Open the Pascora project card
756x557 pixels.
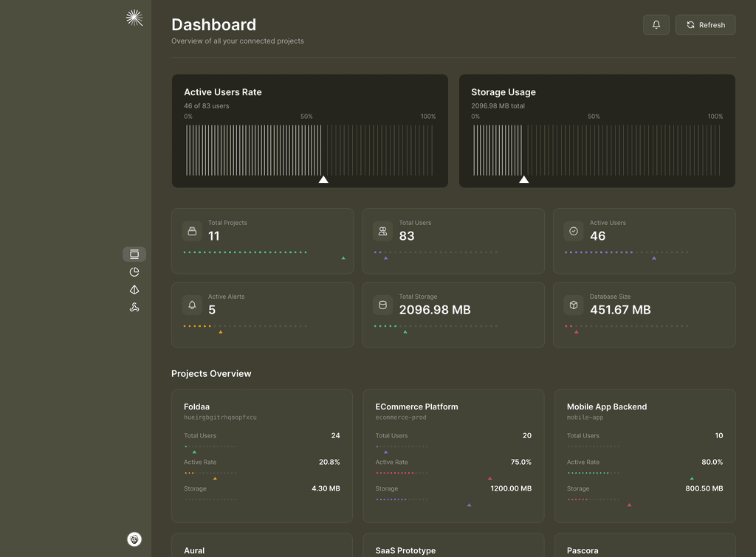pos(645,545)
